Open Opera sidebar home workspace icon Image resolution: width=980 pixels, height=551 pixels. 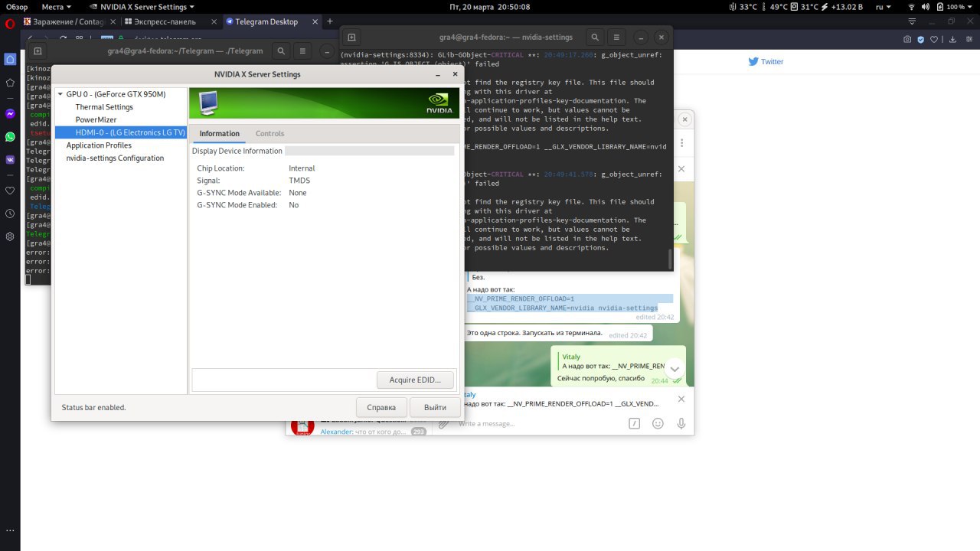click(10, 59)
